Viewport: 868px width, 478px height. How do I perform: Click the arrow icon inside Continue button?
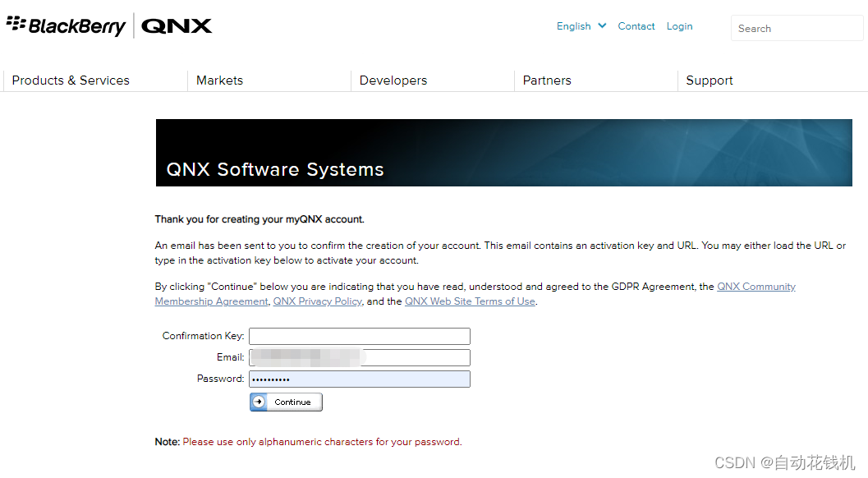[261, 402]
